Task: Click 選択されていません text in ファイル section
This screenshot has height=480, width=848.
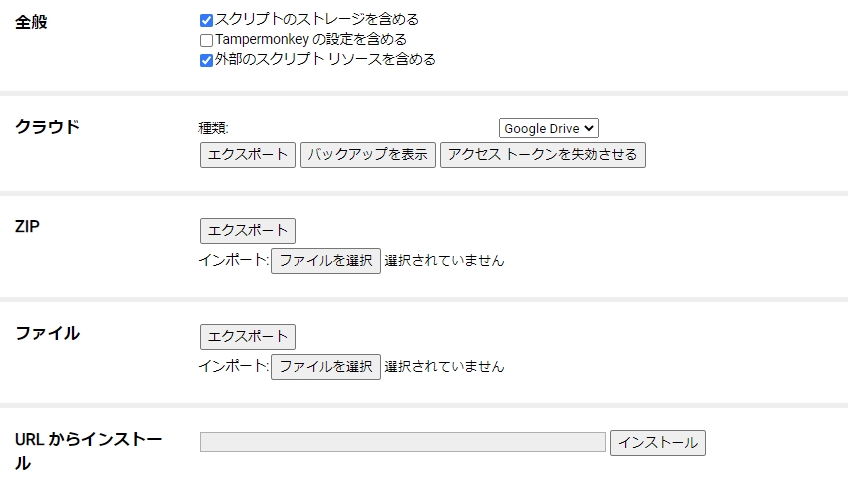Action: pos(445,367)
